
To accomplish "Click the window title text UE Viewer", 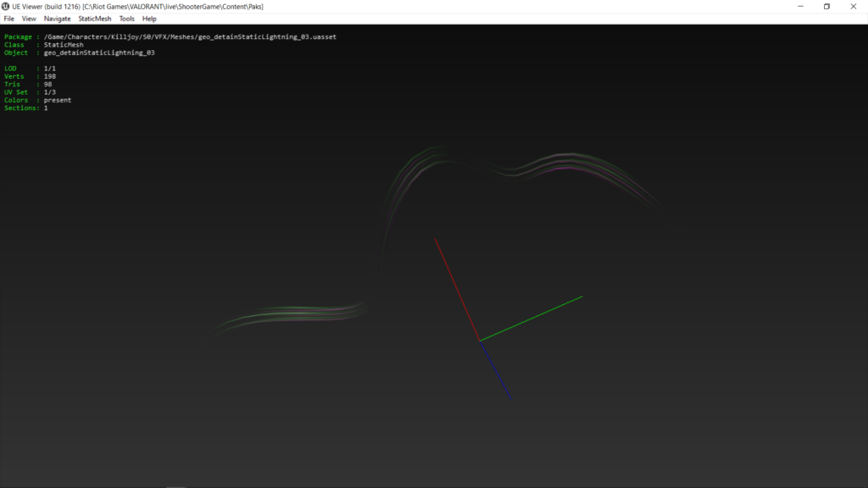I will click(137, 7).
